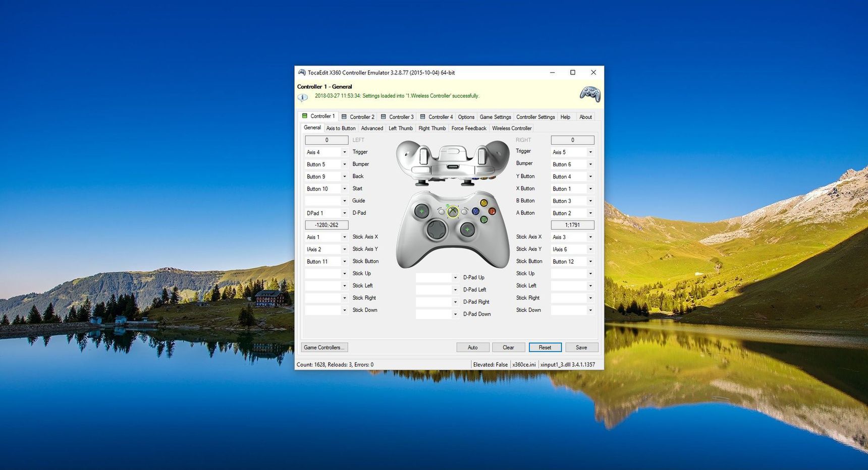Click the Save button
The height and width of the screenshot is (470, 868).
pyautogui.click(x=581, y=347)
